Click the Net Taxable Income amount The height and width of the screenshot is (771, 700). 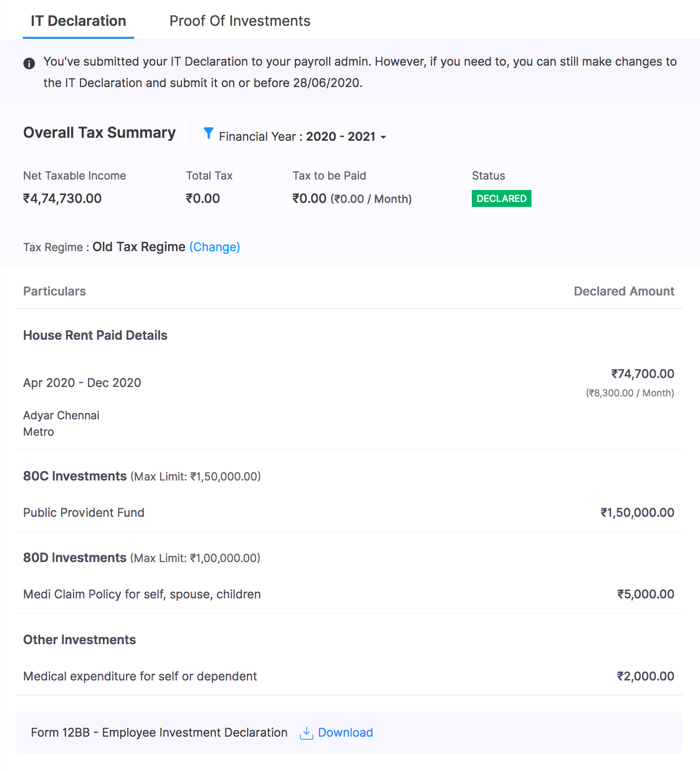(63, 198)
